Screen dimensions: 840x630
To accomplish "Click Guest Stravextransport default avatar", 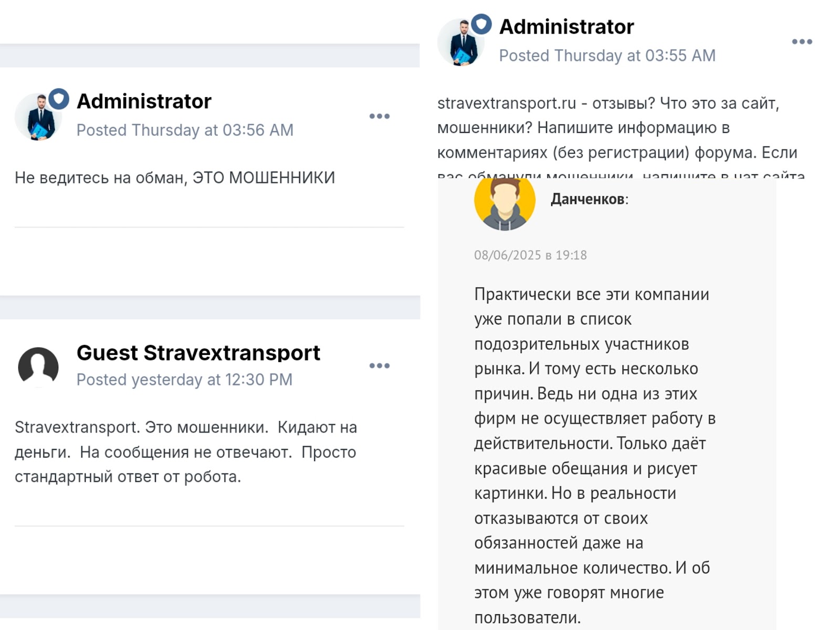I will point(38,366).
